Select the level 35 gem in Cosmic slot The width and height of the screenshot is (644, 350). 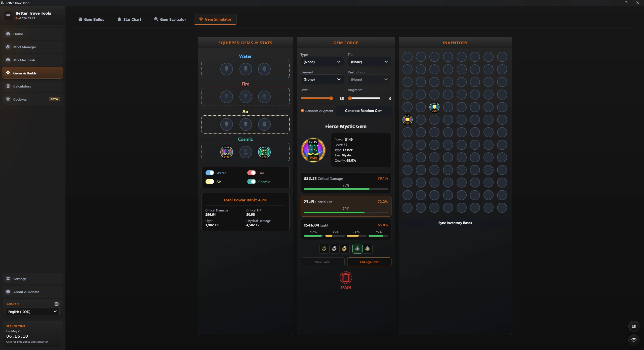click(x=226, y=152)
